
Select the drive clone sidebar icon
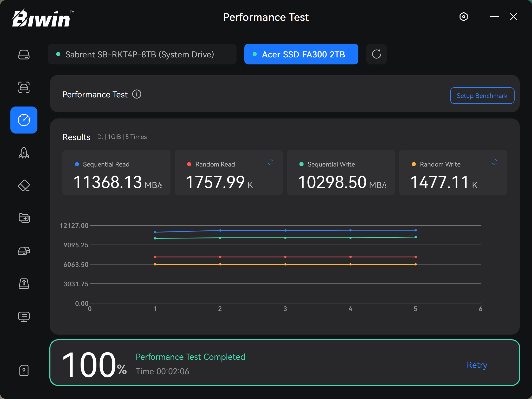(x=24, y=251)
